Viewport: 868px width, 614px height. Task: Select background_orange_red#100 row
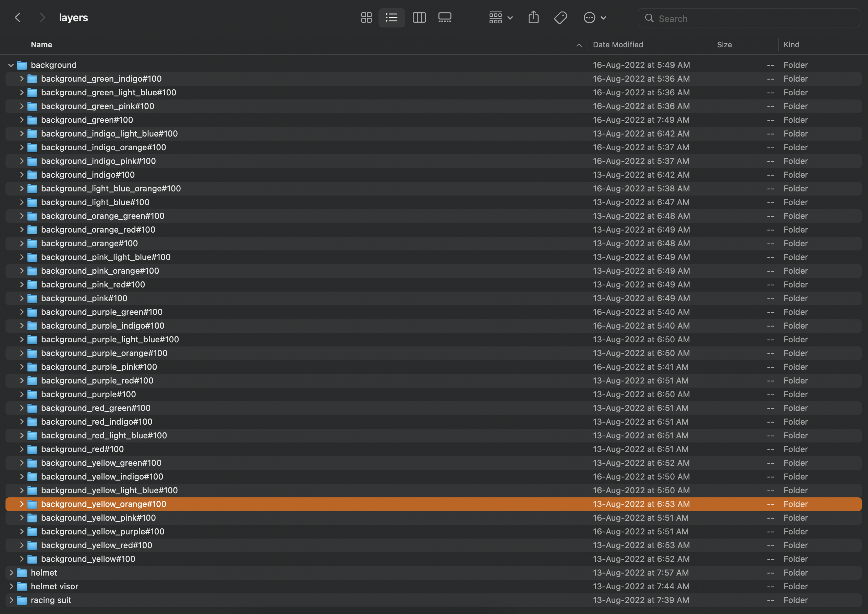tap(434, 229)
